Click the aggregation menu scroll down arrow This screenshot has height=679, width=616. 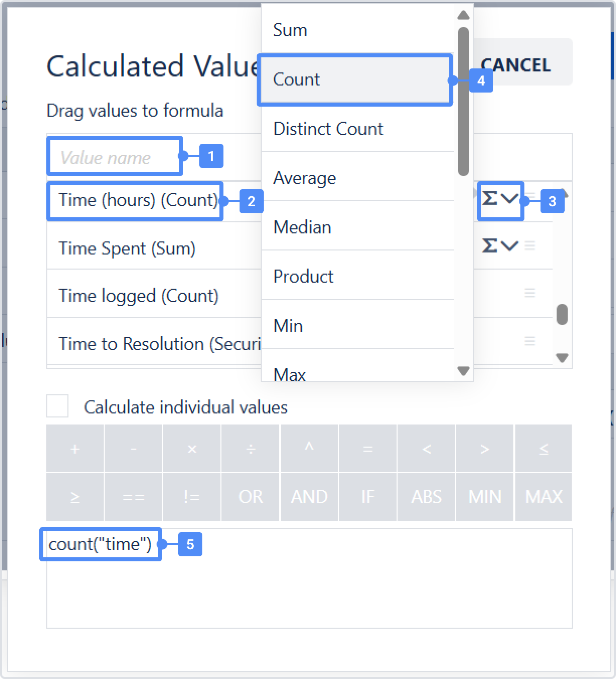[464, 371]
